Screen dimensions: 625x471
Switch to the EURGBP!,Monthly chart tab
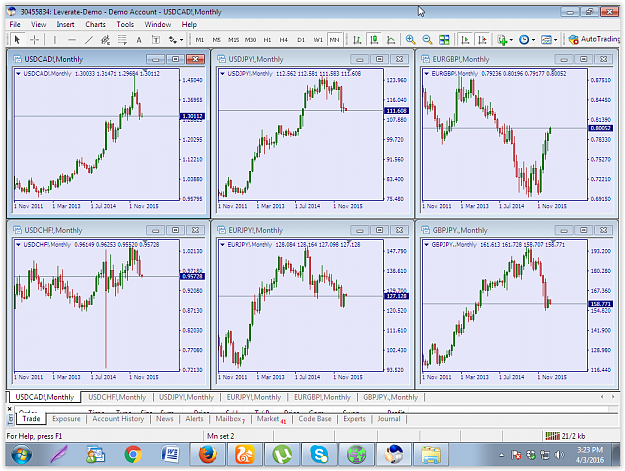click(322, 397)
